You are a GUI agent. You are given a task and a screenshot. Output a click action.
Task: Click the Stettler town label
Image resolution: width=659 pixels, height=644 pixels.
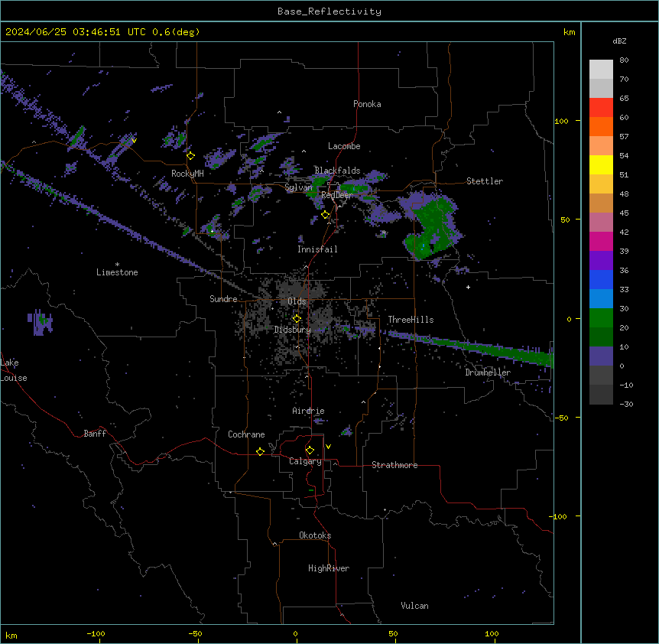click(x=485, y=181)
